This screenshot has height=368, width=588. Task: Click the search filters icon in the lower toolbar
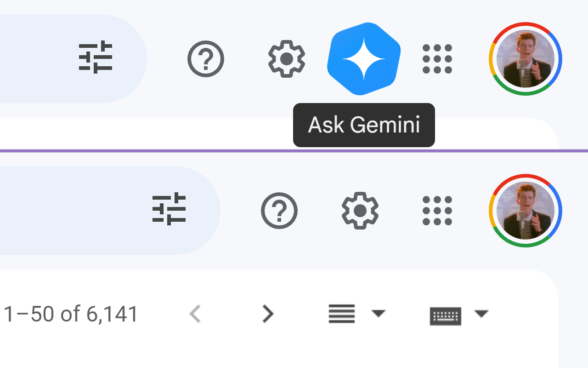(169, 211)
